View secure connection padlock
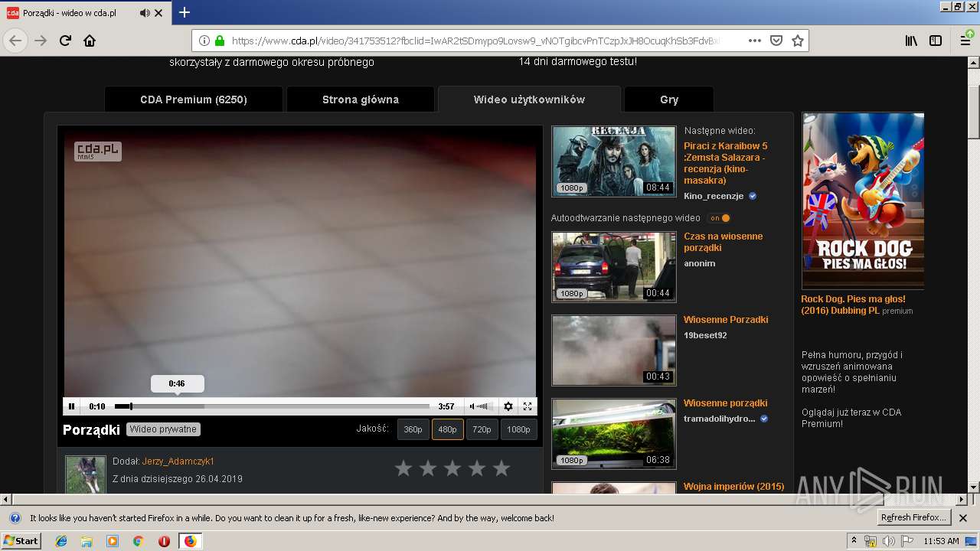 click(220, 41)
